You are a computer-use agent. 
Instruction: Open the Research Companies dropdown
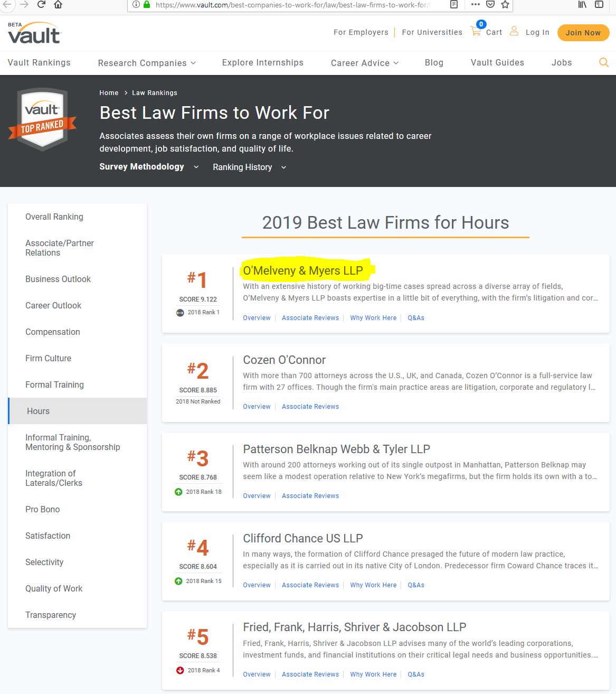[146, 62]
